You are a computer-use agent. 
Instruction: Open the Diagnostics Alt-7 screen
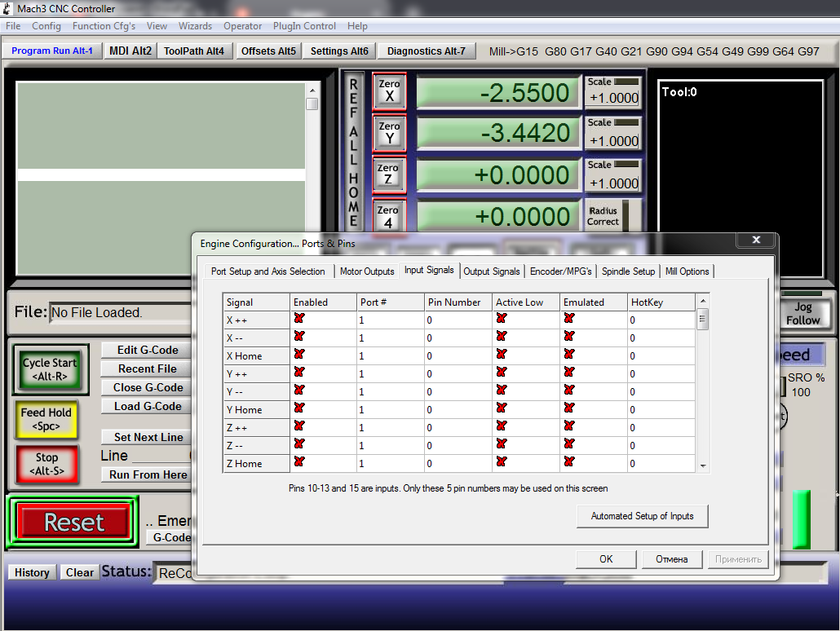427,51
